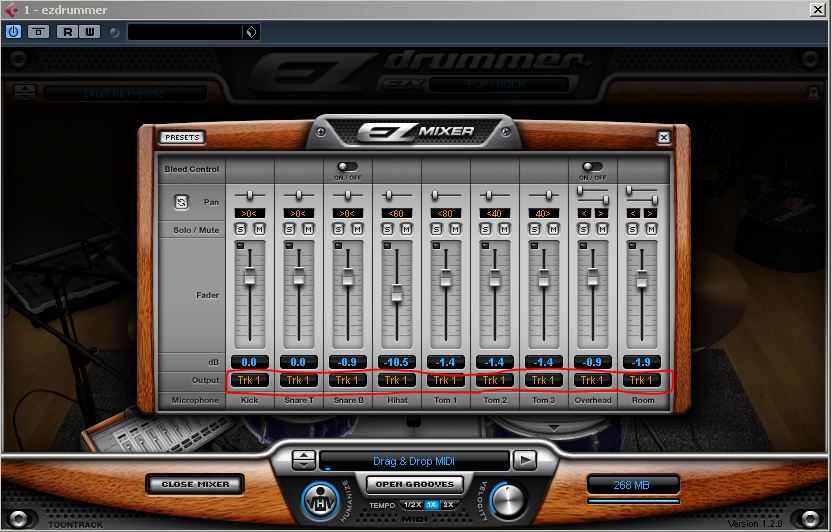This screenshot has height=532, width=832.
Task: Mute the Snare B channel
Action: pyautogui.click(x=358, y=229)
